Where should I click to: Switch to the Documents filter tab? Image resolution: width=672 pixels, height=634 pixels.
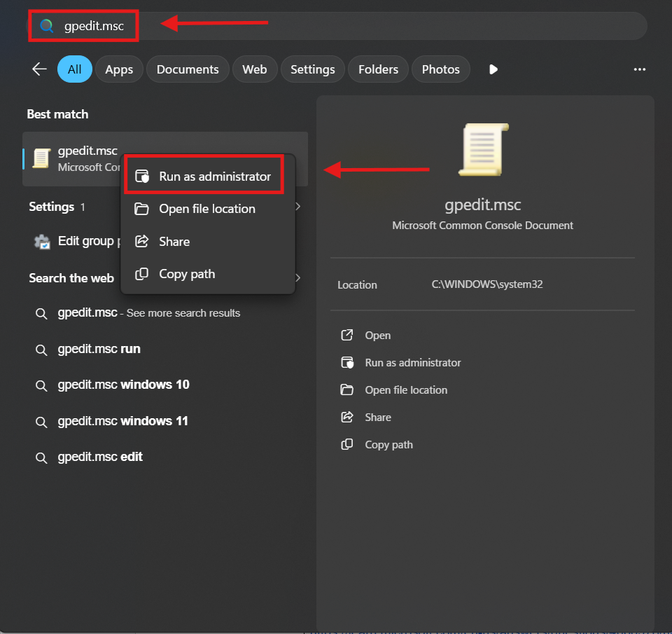click(x=188, y=69)
